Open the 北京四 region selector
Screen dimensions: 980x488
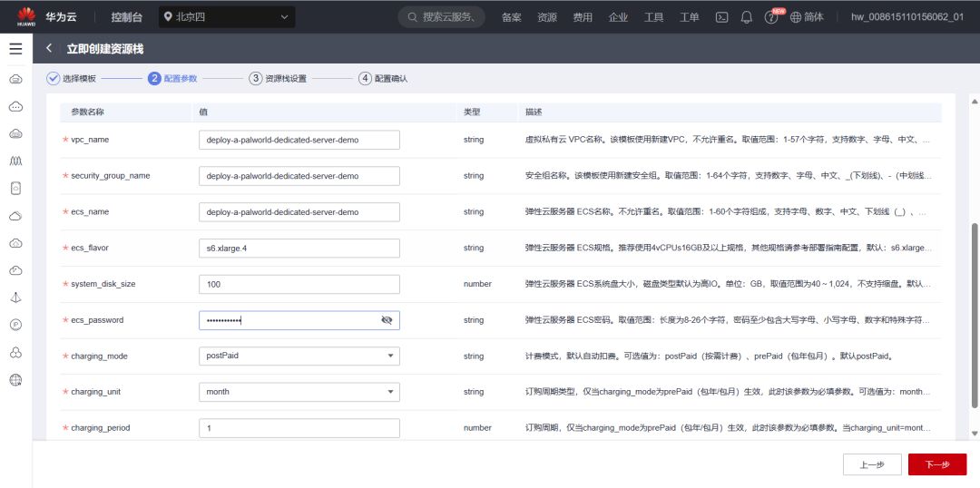click(226, 17)
